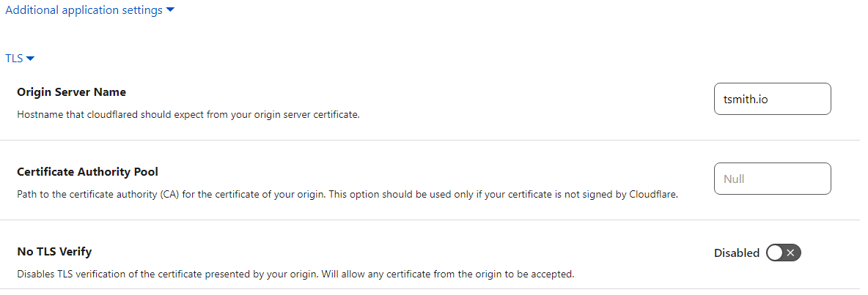Click the Origin Server Name heading
868x295 pixels.
71,92
